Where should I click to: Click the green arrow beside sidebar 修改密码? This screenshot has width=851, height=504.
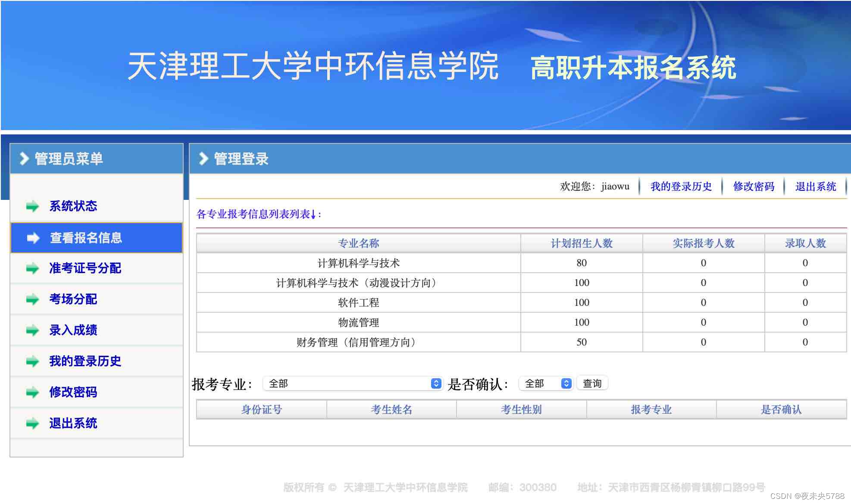pyautogui.click(x=32, y=392)
